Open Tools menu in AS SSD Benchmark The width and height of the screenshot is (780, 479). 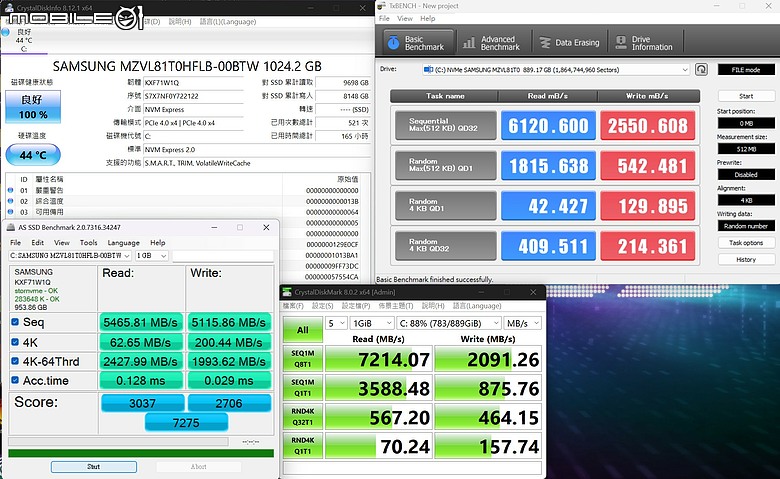click(88, 243)
